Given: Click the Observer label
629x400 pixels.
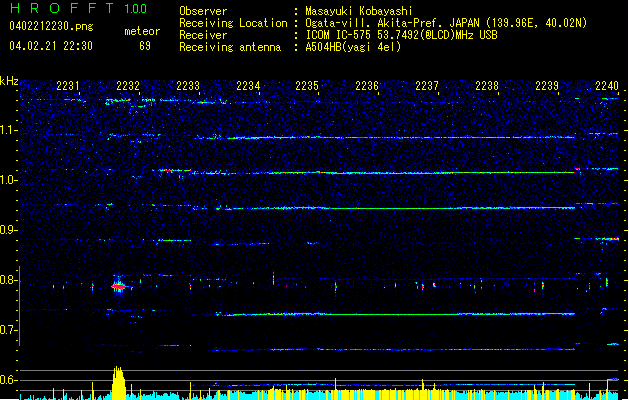Looking at the screenshot, I should pyautogui.click(x=203, y=11).
